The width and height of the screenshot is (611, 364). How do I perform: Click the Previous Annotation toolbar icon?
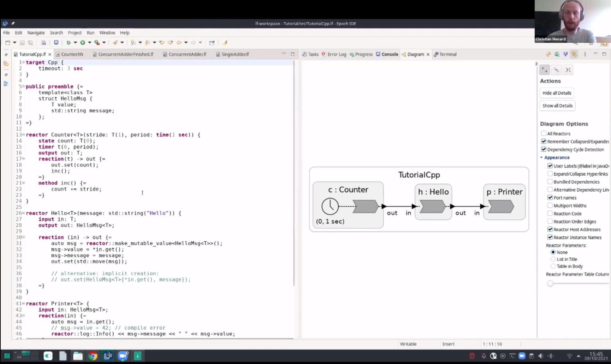coord(148,43)
